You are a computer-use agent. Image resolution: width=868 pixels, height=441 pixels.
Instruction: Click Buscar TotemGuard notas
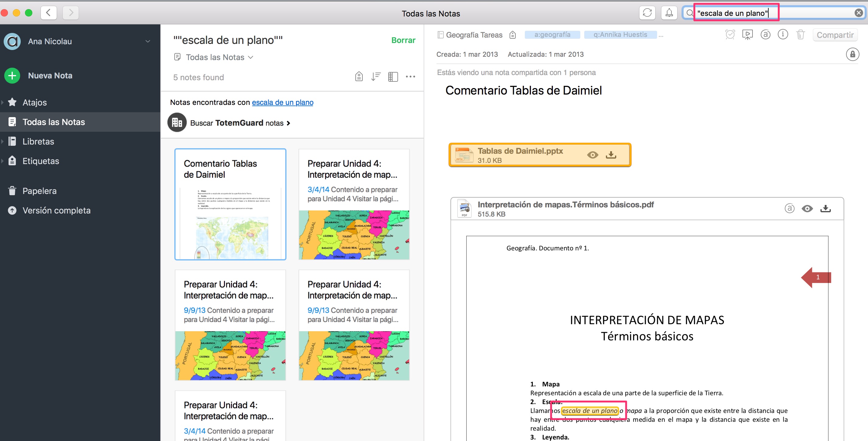point(240,123)
